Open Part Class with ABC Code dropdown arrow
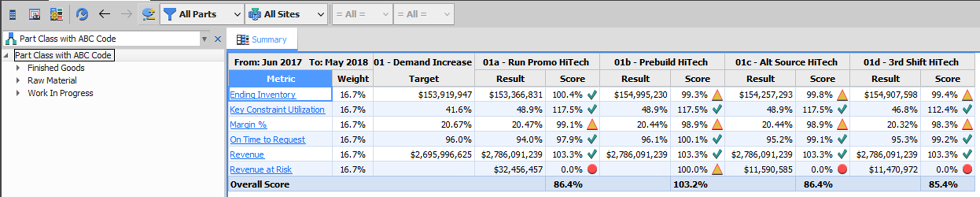The width and height of the screenshot is (980, 197). click(204, 39)
